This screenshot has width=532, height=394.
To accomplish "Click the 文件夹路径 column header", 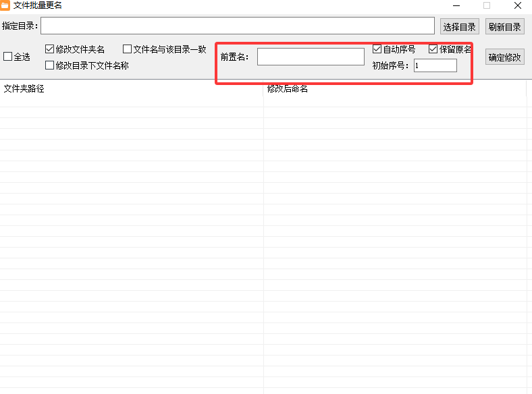I will (x=132, y=89).
